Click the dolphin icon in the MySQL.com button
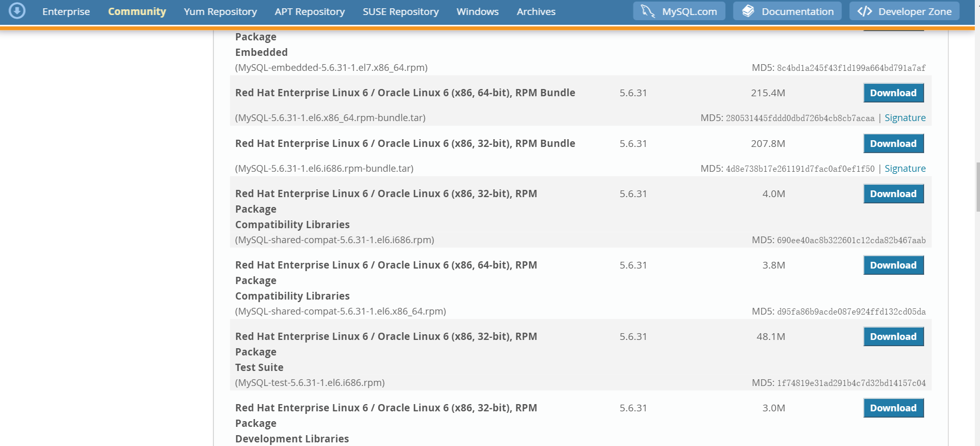 point(648,11)
